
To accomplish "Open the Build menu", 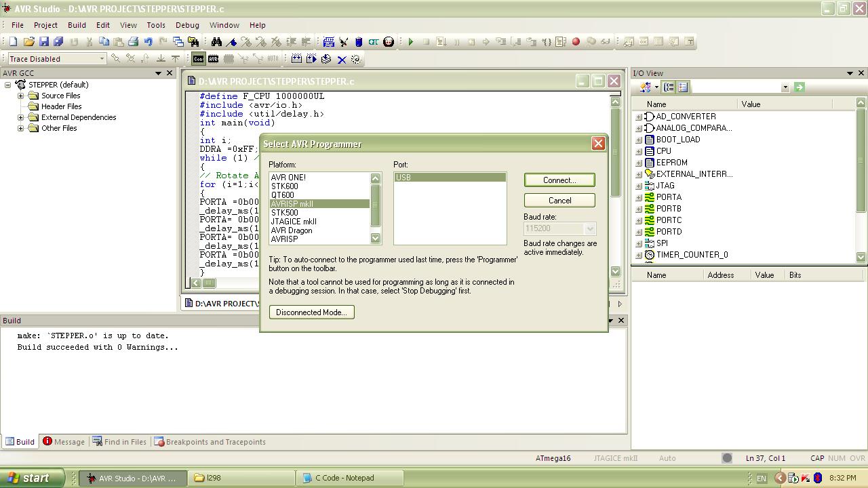I will click(x=77, y=25).
